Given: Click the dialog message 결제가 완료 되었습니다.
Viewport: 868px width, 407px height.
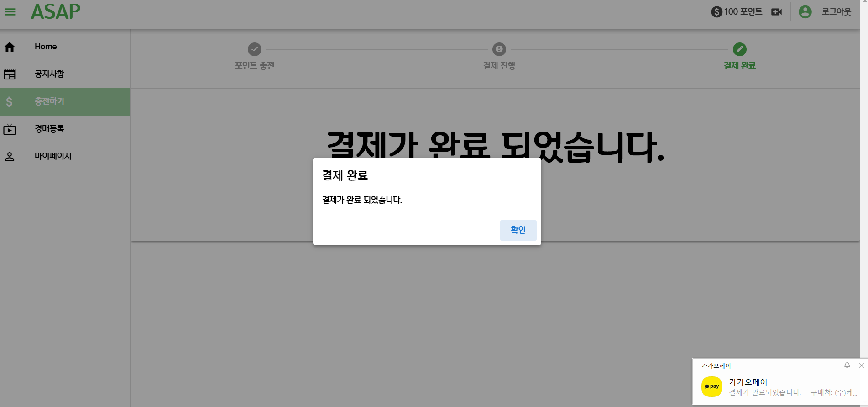Looking at the screenshot, I should pyautogui.click(x=362, y=200).
